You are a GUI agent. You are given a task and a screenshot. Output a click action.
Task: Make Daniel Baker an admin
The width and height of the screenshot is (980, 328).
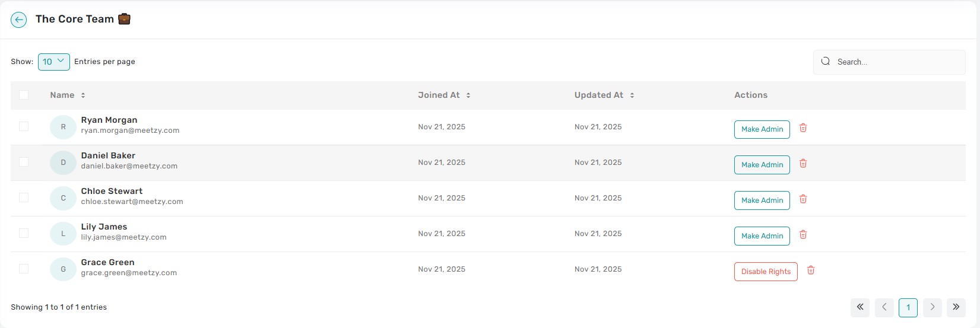762,165
